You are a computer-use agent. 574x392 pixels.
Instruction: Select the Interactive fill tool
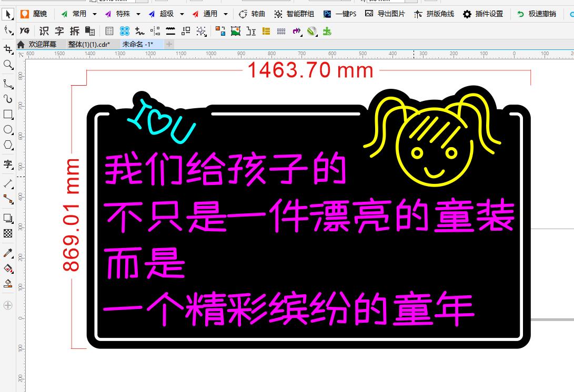8,269
